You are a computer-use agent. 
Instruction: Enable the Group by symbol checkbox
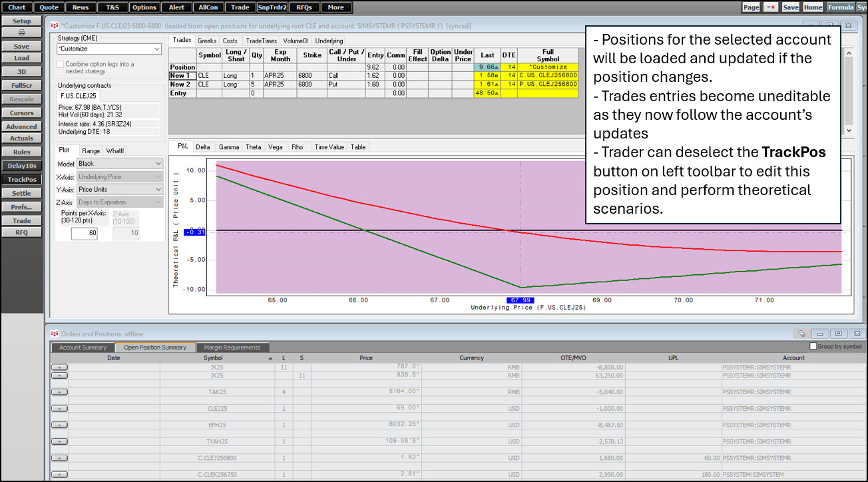click(x=813, y=346)
